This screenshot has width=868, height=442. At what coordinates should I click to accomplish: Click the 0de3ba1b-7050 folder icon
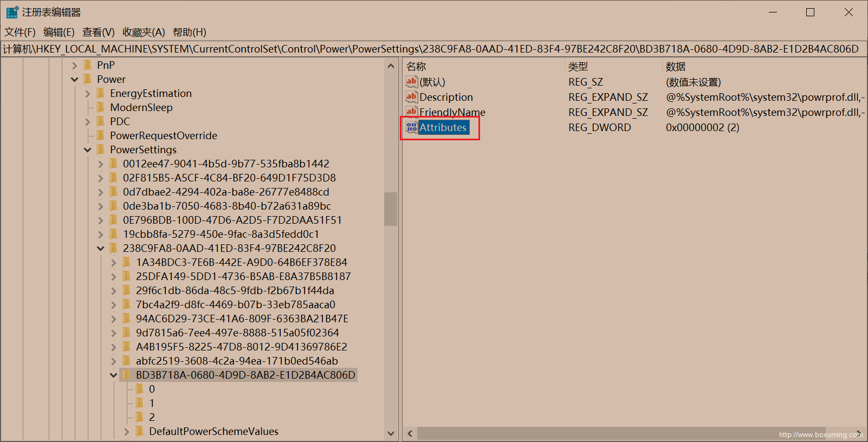coord(114,206)
